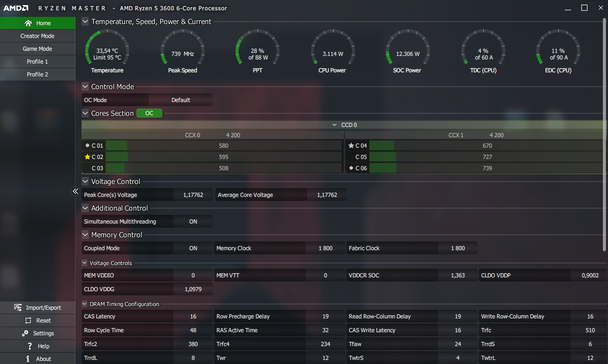This screenshot has width=608, height=364.
Task: Click the gold star on core C 02
Action: coord(87,157)
